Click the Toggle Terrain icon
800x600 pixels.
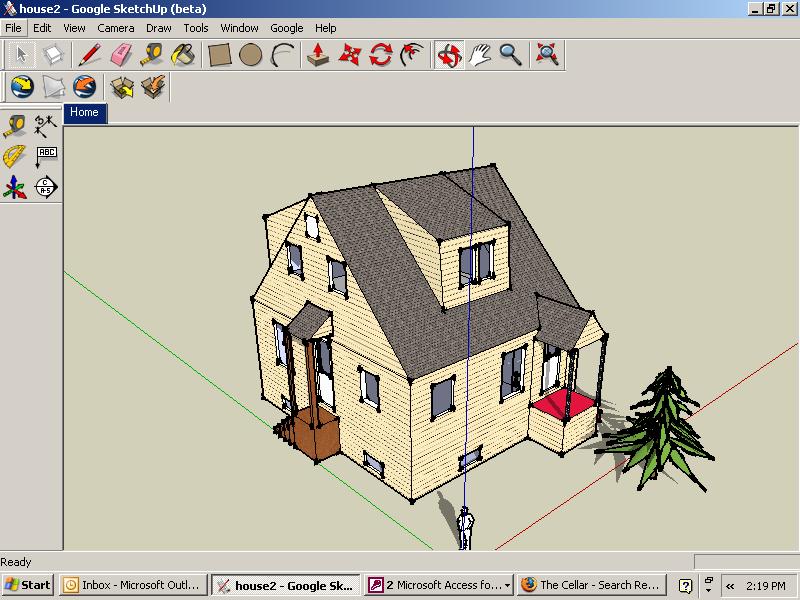(53, 87)
